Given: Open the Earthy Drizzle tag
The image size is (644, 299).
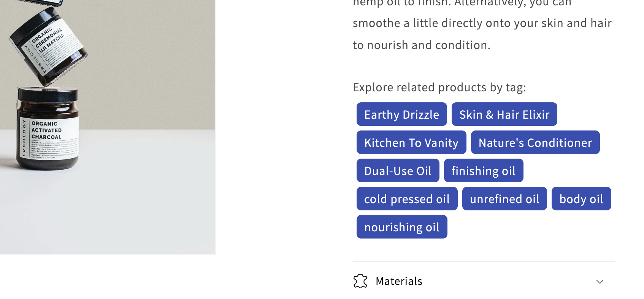Looking at the screenshot, I should [x=401, y=115].
